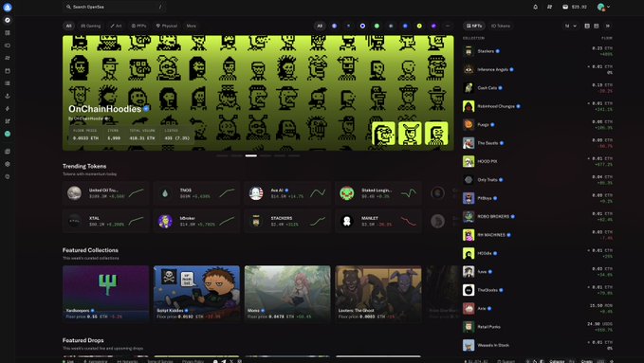Click the OpenSea logo in the sidebar
Viewport: 644px width, 363px height.
point(8,7)
